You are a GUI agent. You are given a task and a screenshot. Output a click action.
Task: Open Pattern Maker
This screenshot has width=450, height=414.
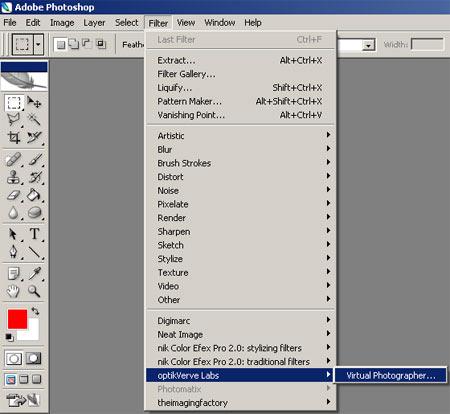coord(240,101)
